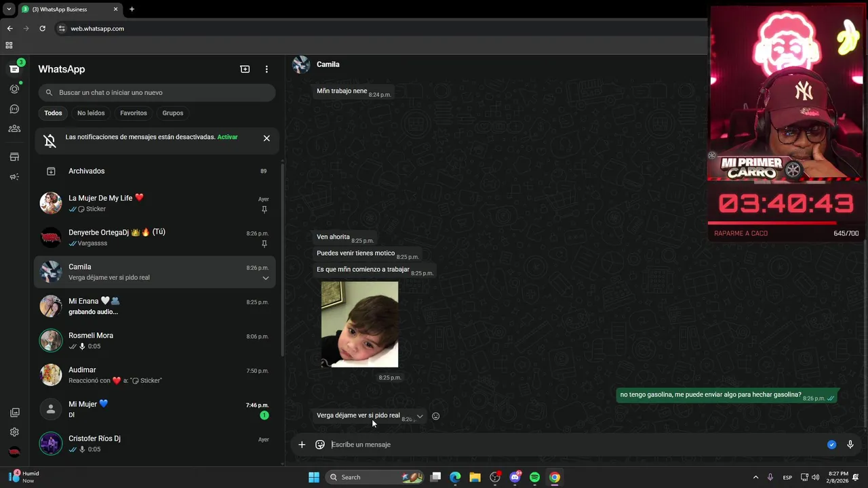The width and height of the screenshot is (868, 488).
Task: Open the baby photo in the conversation
Action: (359, 325)
